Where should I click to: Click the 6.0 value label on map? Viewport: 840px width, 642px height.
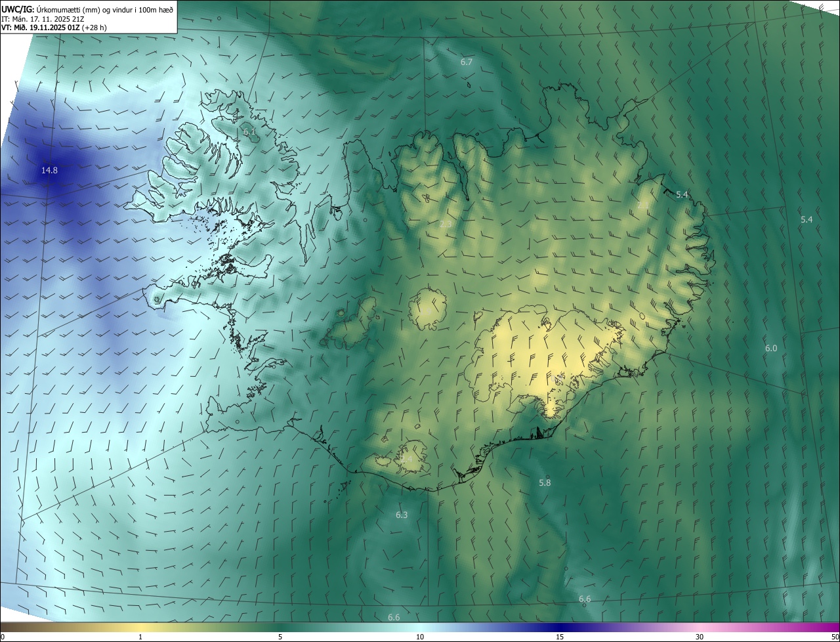coord(771,348)
